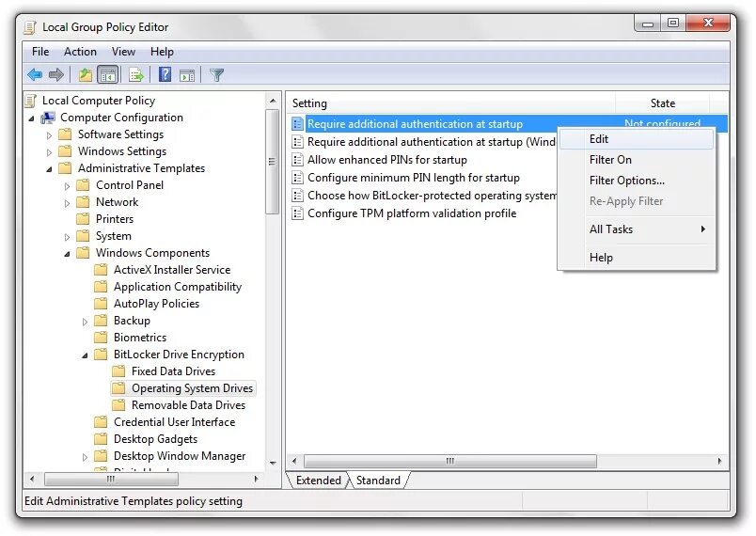Choose Help in the context menu
The width and height of the screenshot is (756, 536).
(x=637, y=258)
